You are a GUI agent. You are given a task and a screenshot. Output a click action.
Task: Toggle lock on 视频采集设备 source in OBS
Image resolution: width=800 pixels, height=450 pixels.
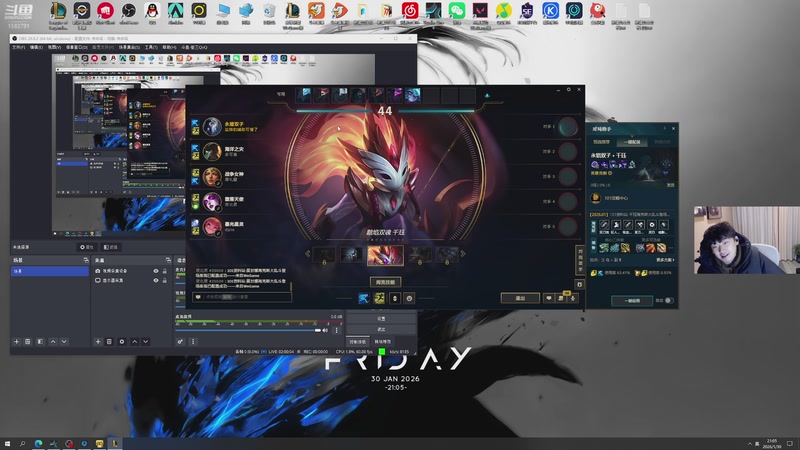(164, 271)
